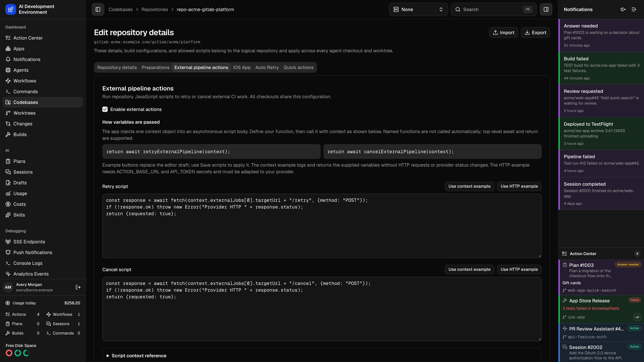
Task: Open the Pipeline failed notification
Action: 601,163
